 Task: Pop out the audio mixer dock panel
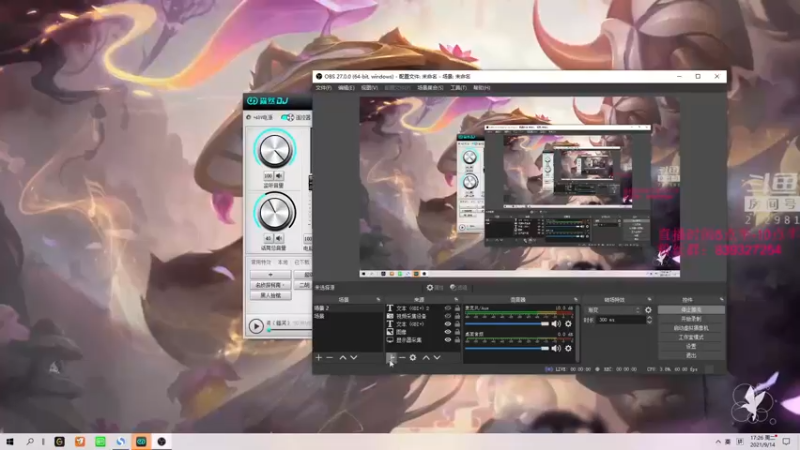click(x=576, y=299)
